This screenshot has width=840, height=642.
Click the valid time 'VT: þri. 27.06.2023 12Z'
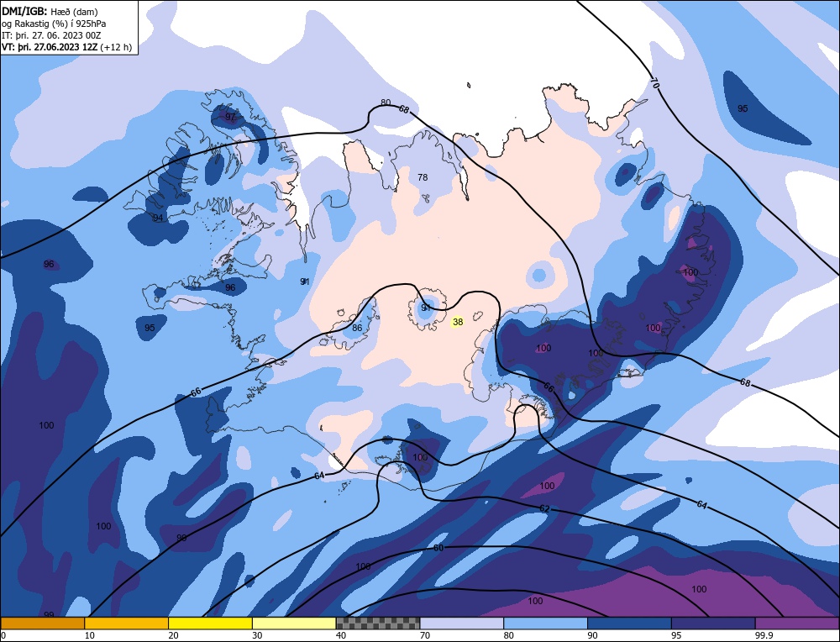[50, 47]
